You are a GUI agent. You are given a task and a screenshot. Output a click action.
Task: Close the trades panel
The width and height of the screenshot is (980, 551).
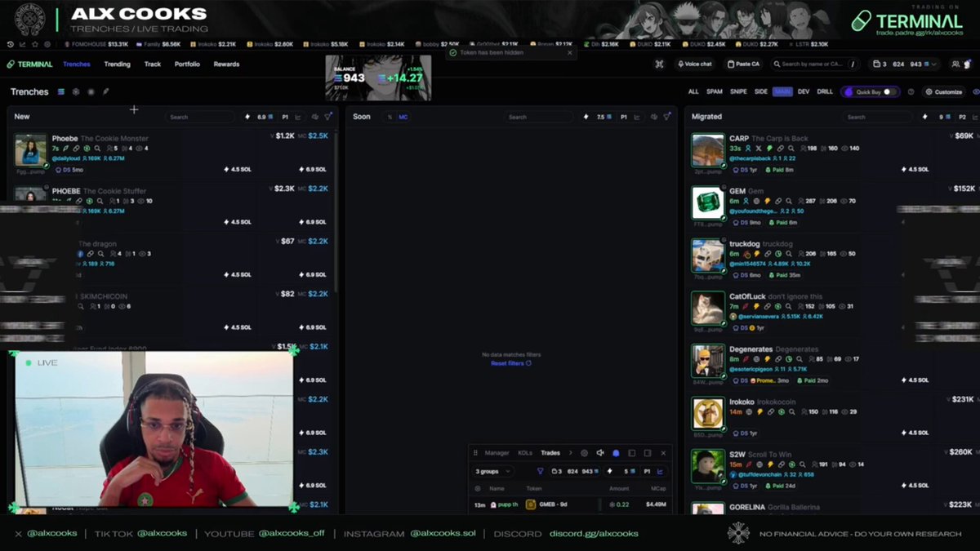pyautogui.click(x=663, y=452)
